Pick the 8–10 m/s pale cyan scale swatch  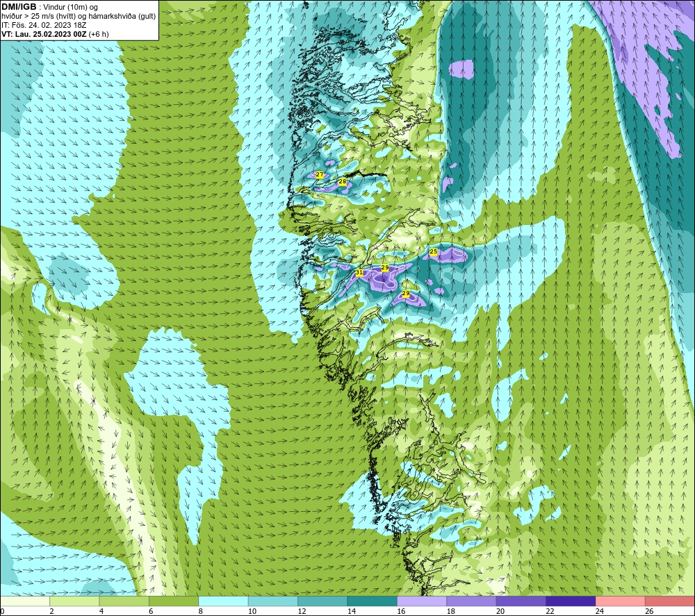(223, 601)
